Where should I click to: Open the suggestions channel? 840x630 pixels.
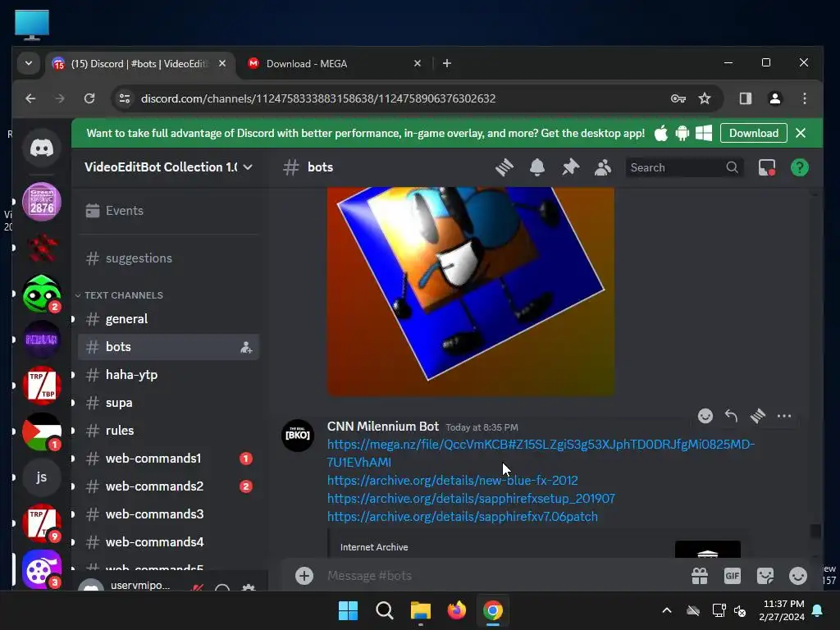click(168, 258)
